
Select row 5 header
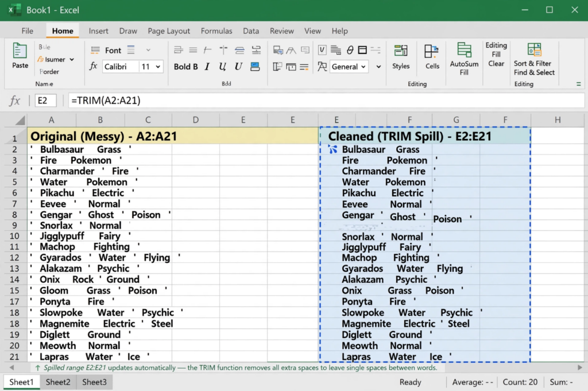point(14,182)
